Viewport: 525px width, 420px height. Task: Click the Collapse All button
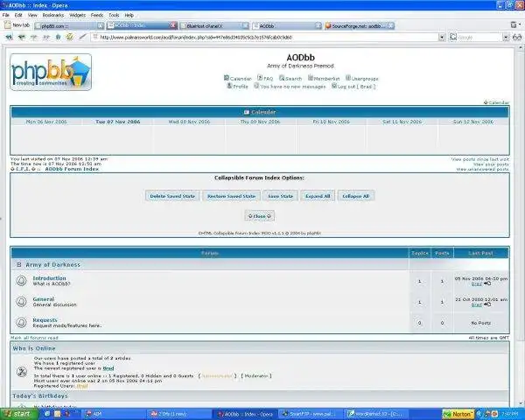tap(355, 196)
